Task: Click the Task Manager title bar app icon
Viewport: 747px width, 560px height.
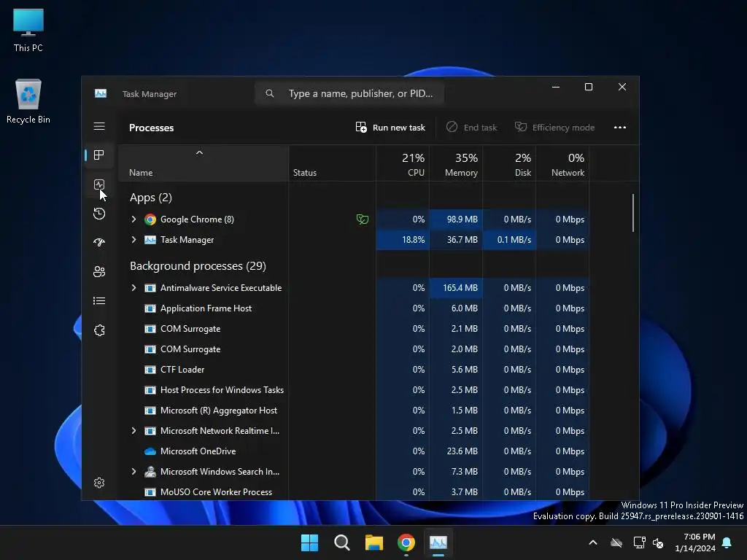Action: pyautogui.click(x=101, y=93)
